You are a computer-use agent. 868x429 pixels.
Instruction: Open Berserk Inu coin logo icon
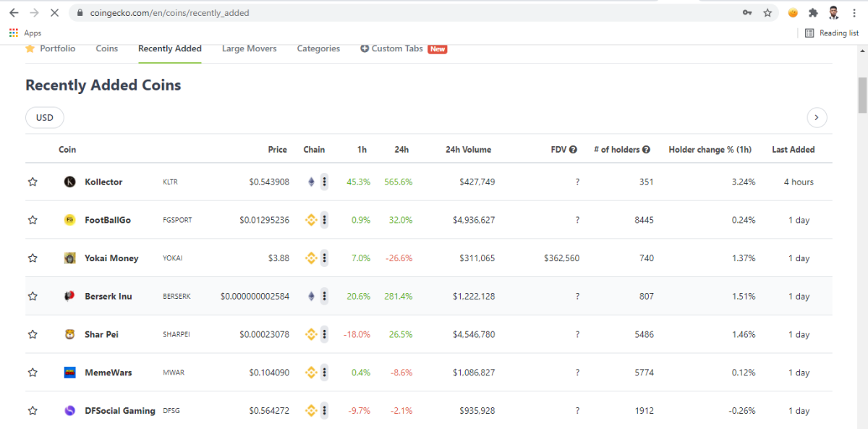(x=70, y=297)
